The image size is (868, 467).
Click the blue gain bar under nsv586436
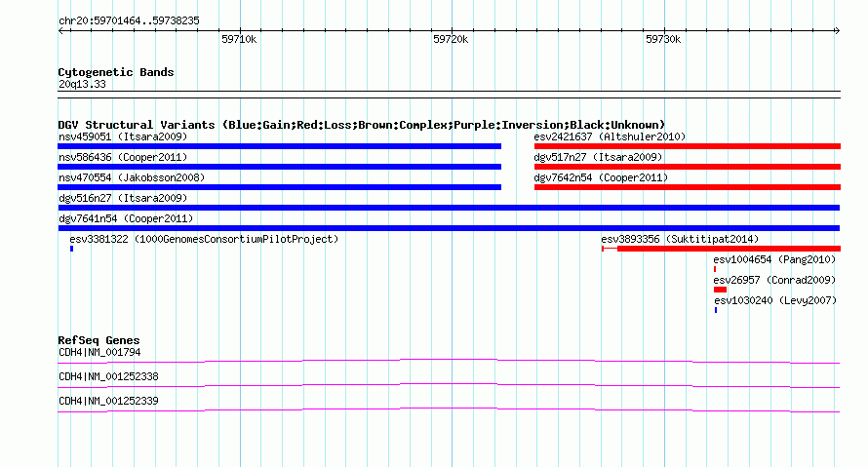280,167
